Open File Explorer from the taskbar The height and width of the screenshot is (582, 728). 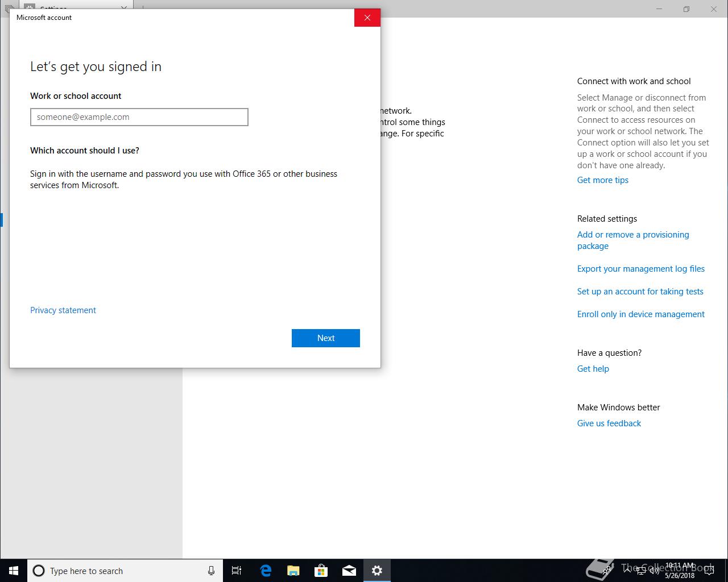[293, 571]
